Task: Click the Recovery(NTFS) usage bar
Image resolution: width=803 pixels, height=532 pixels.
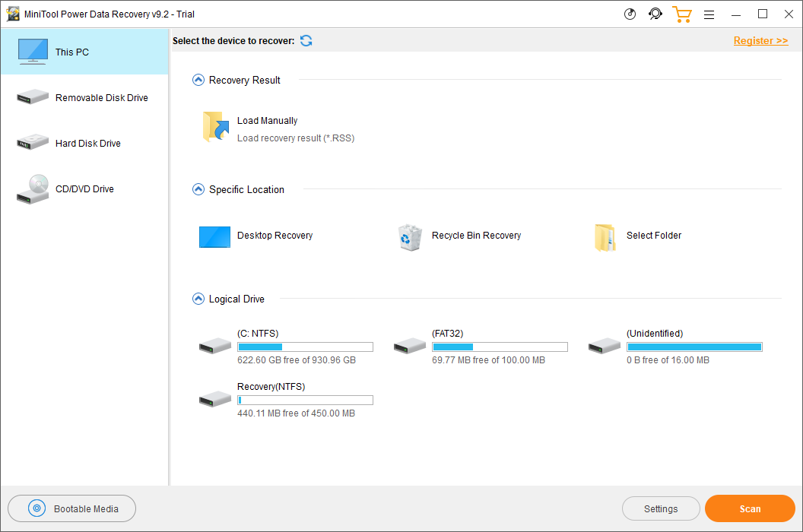Action: (305, 400)
